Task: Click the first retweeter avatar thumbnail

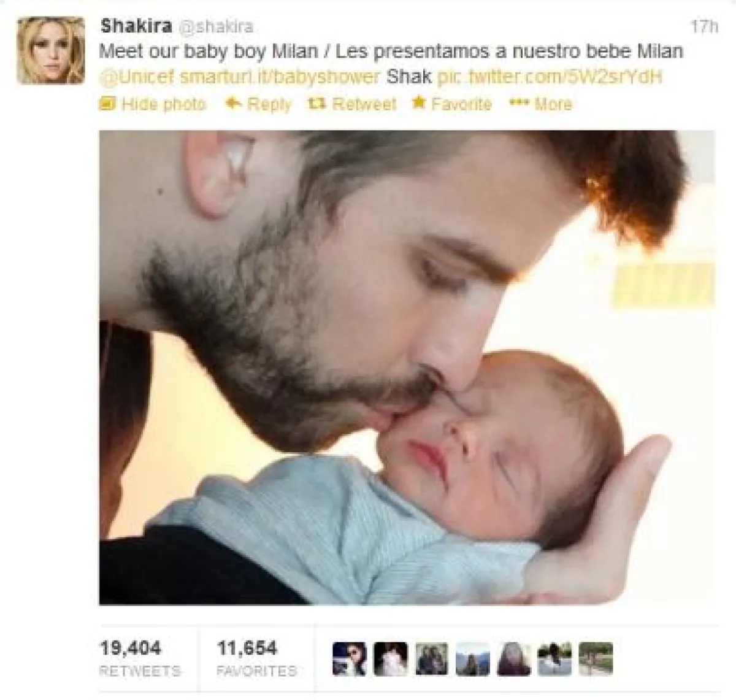Action: (x=349, y=659)
